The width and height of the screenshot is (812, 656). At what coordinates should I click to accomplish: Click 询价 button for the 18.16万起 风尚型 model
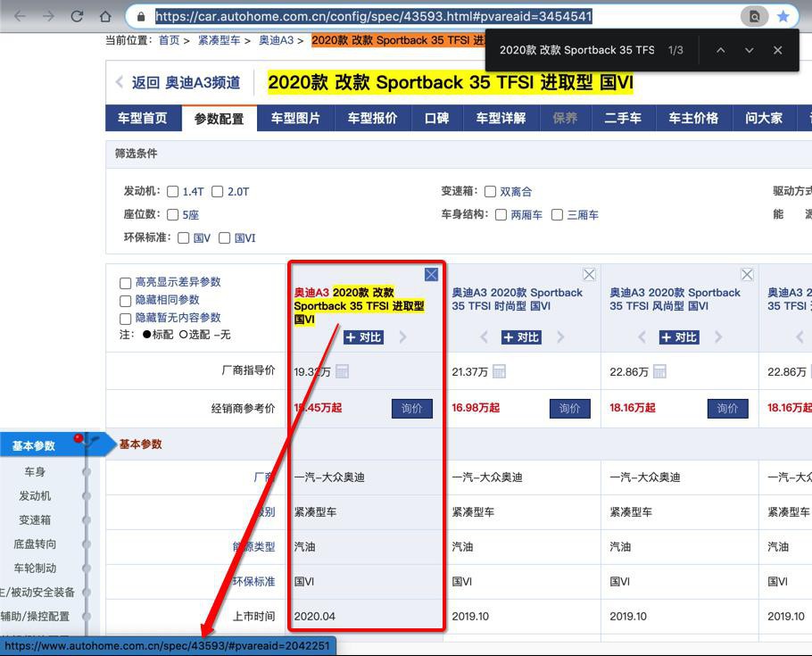tap(728, 408)
